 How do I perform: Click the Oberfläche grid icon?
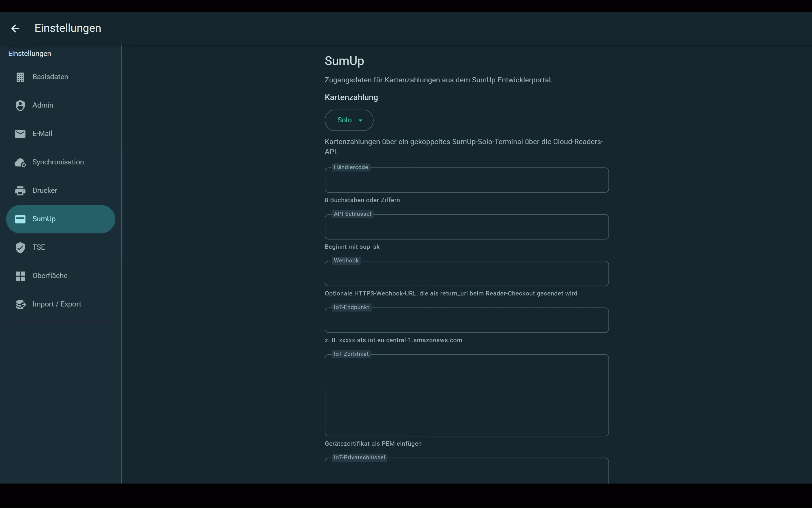[20, 276]
